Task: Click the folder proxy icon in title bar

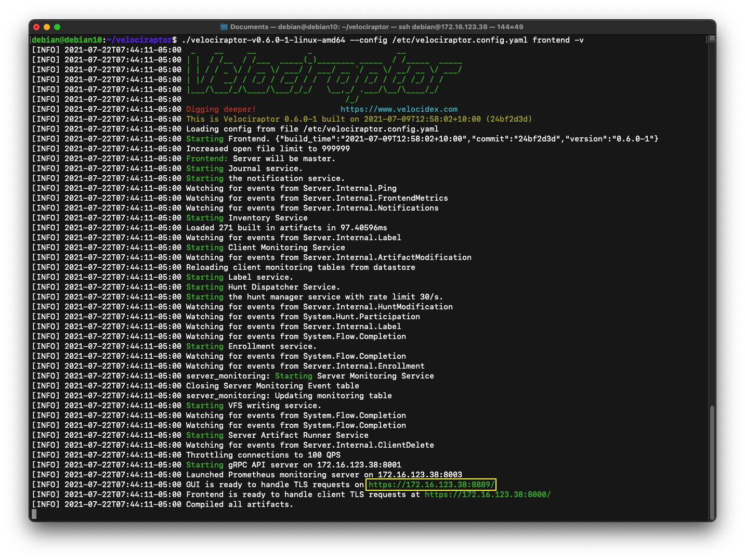Action: (x=224, y=27)
